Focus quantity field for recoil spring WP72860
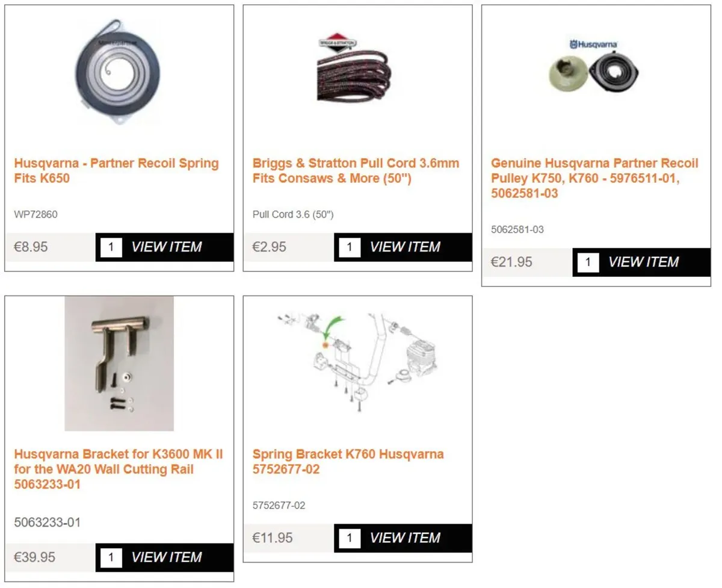This screenshot has width=722, height=588. (111, 247)
